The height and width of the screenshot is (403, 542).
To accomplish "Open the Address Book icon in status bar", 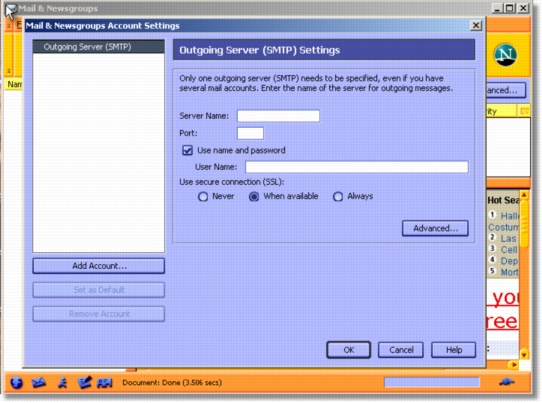I will 105,383.
